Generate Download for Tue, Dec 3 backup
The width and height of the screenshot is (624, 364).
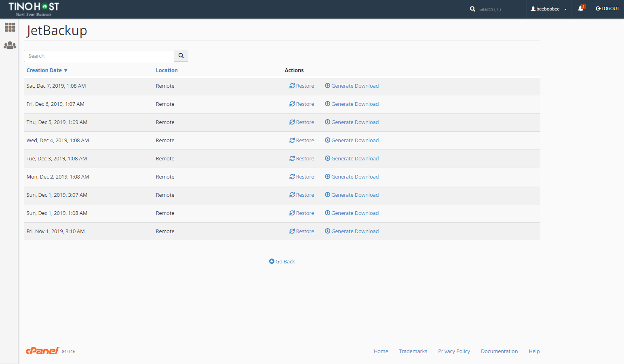[x=352, y=158]
